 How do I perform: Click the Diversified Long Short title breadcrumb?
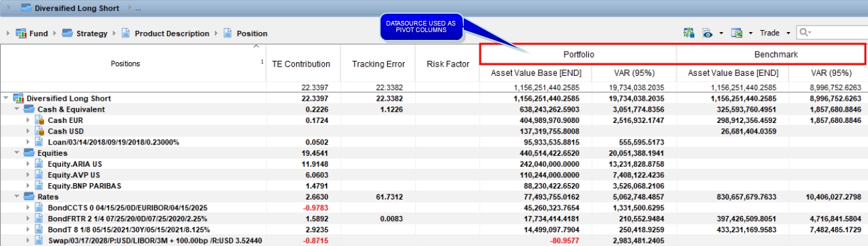click(x=77, y=8)
